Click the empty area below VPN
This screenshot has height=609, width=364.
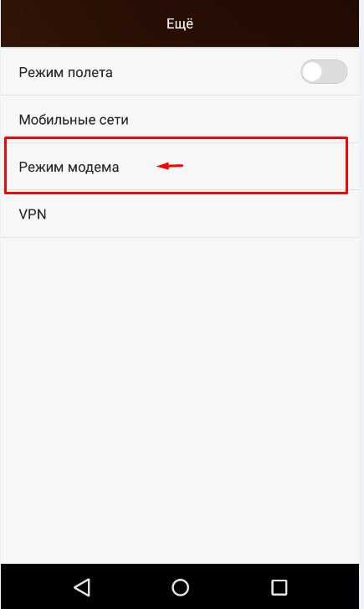(x=180, y=400)
